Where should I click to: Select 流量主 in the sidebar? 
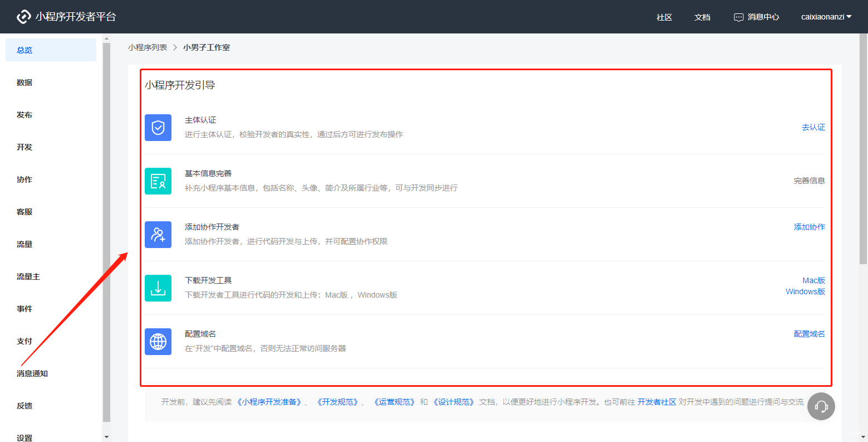click(28, 276)
